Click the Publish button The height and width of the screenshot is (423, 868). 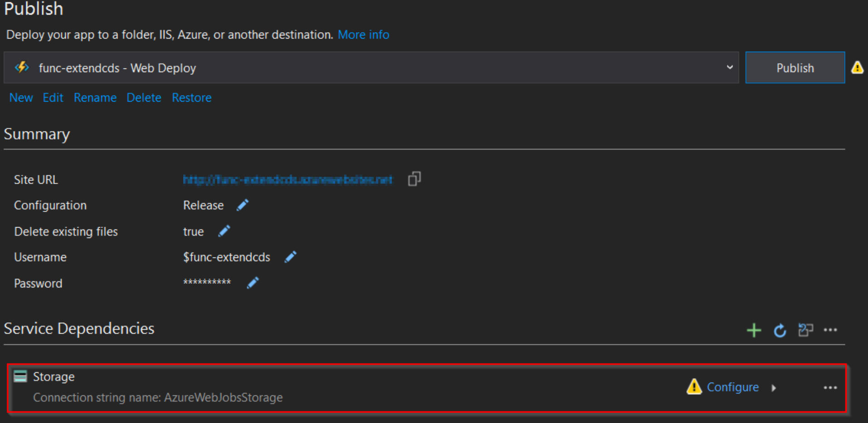795,68
